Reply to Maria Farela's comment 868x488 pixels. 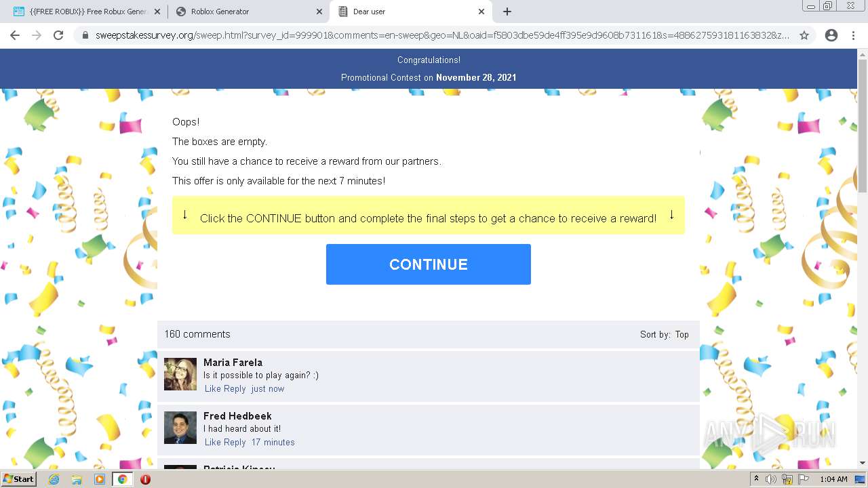pos(235,388)
